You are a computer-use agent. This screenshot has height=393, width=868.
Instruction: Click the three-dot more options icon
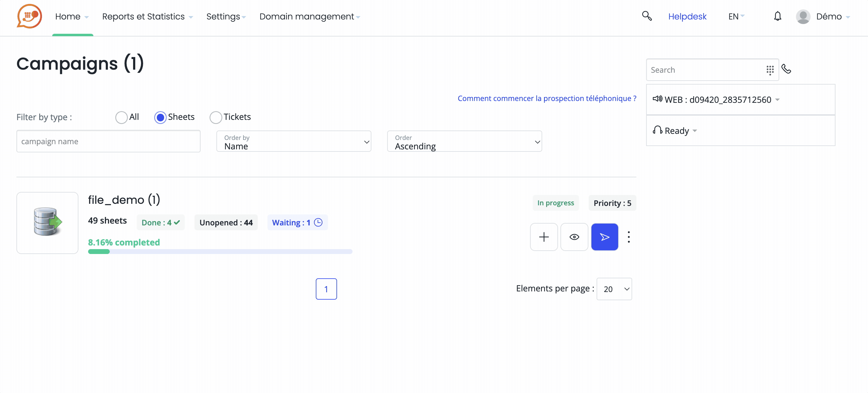(x=629, y=237)
